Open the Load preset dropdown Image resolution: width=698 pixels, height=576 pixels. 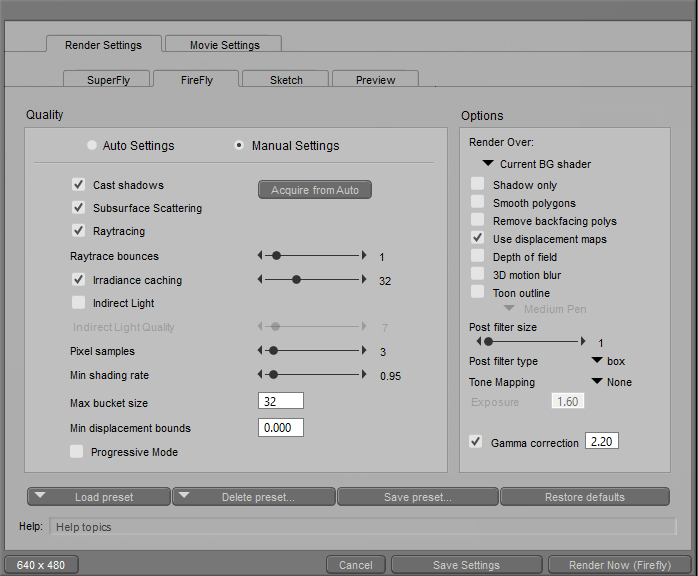point(99,497)
